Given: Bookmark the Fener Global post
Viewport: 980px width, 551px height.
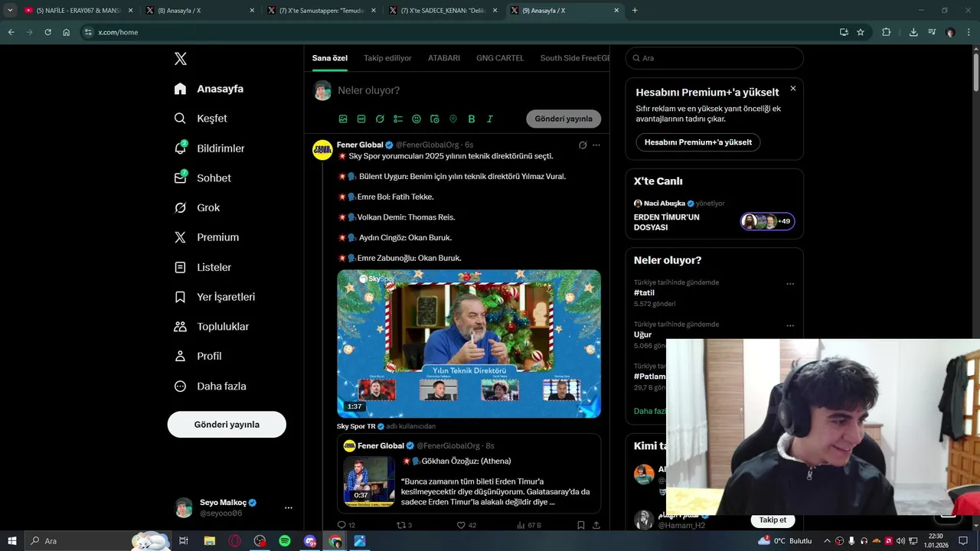Looking at the screenshot, I should [580, 525].
